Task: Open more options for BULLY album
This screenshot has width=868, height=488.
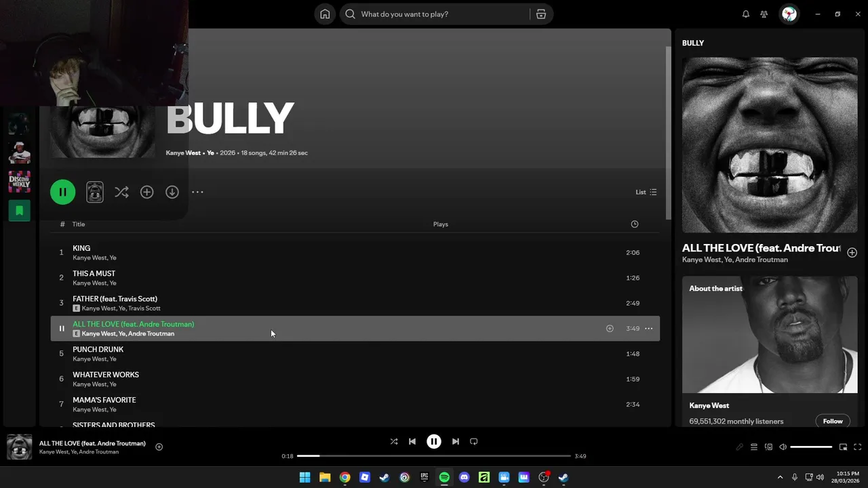Action: click(197, 192)
